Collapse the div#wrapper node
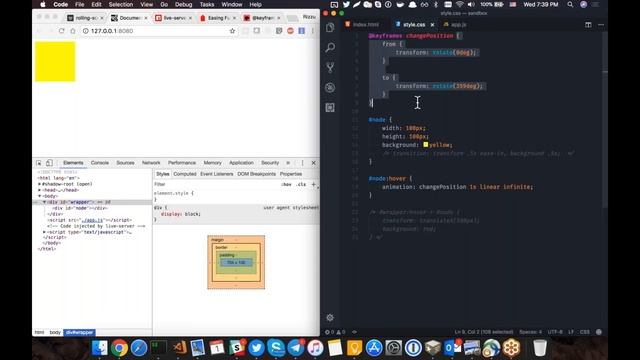 point(44,202)
